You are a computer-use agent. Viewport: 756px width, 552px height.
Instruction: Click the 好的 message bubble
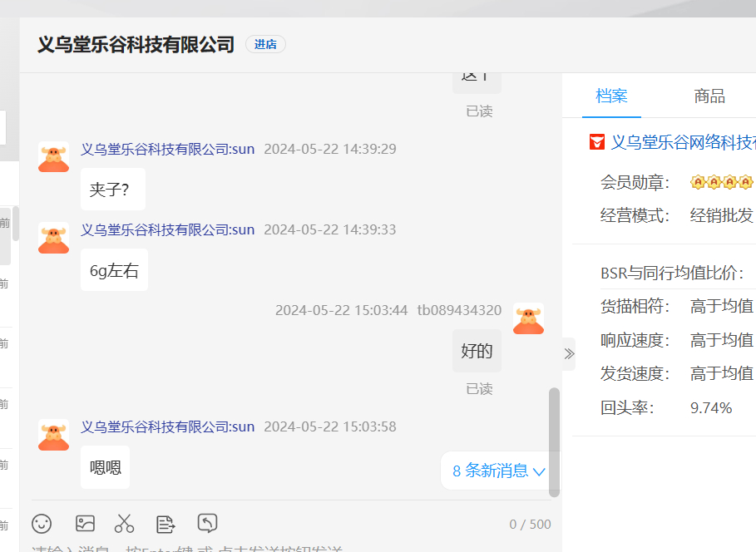(477, 351)
